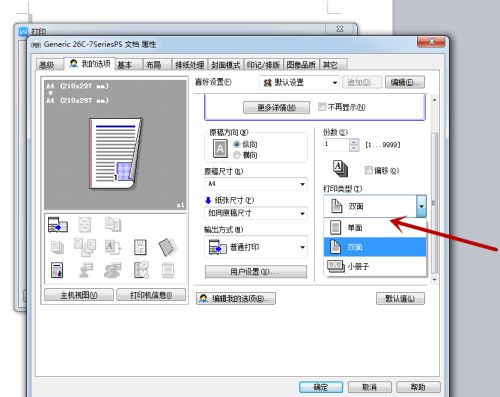Choose 单面 from the print type list
This screenshot has height=397, width=500.
tap(375, 228)
